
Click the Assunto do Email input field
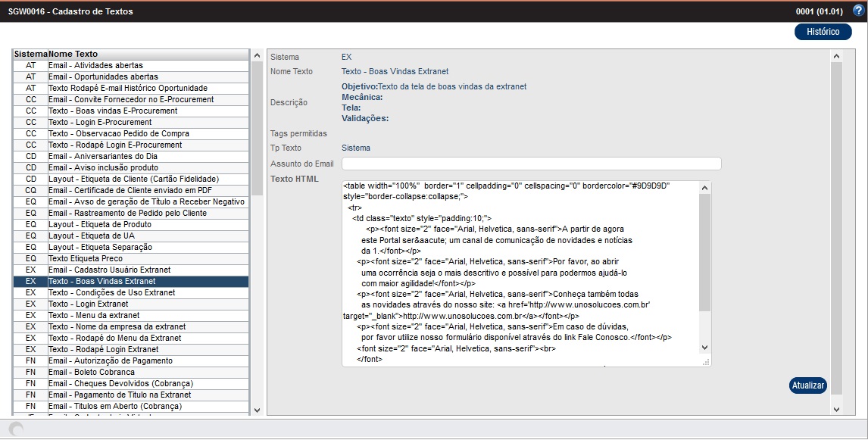click(x=531, y=164)
